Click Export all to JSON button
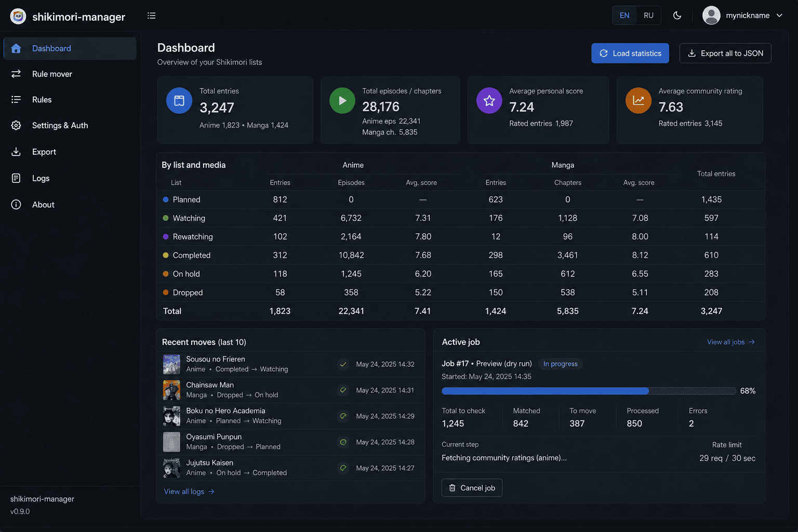This screenshot has width=798, height=532. tap(725, 53)
